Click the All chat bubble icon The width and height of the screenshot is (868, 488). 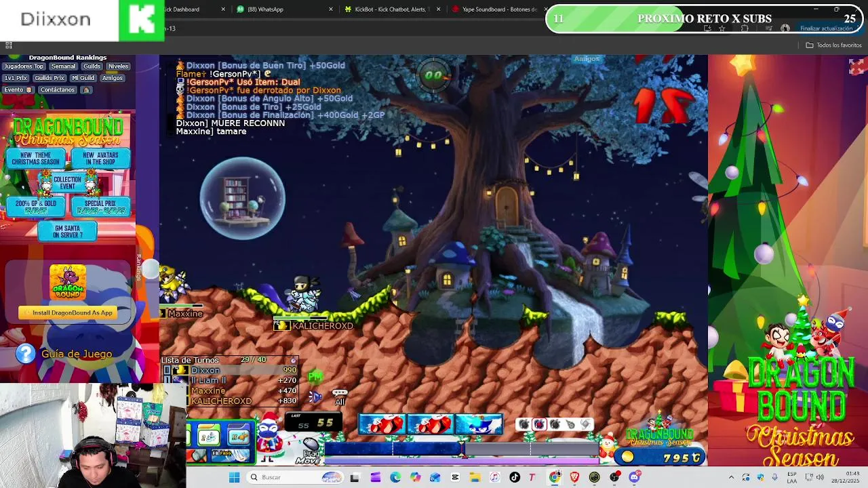pos(340,396)
